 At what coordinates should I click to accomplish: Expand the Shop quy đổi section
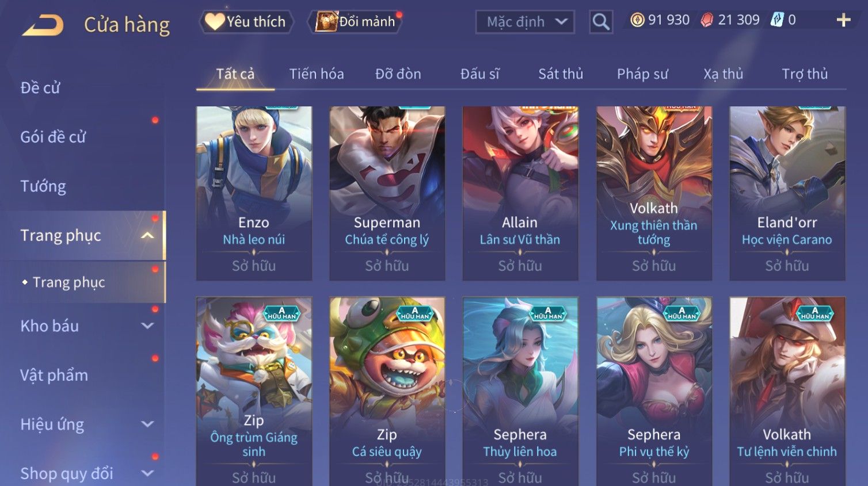point(147,473)
